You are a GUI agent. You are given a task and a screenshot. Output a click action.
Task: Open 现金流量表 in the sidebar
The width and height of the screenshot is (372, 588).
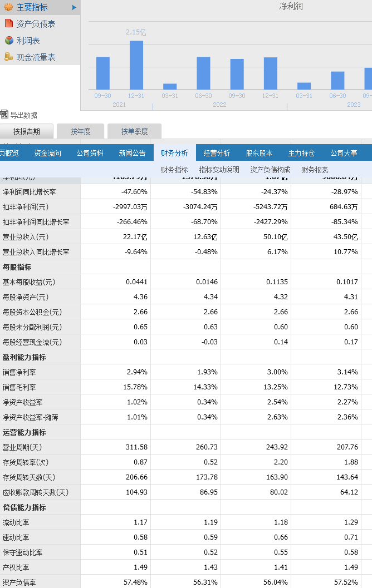(36, 57)
